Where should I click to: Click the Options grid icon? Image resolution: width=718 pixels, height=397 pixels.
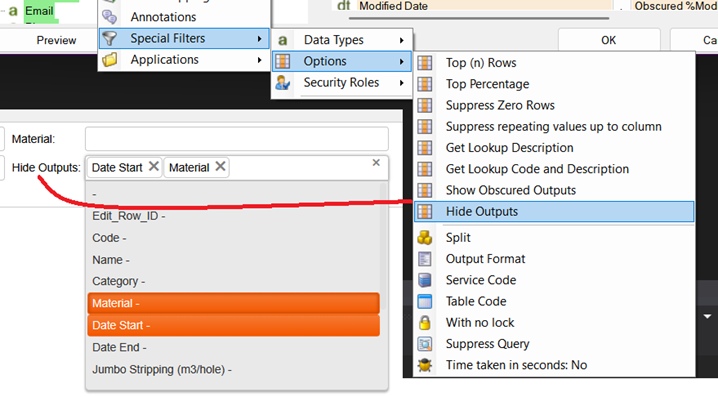tap(283, 61)
